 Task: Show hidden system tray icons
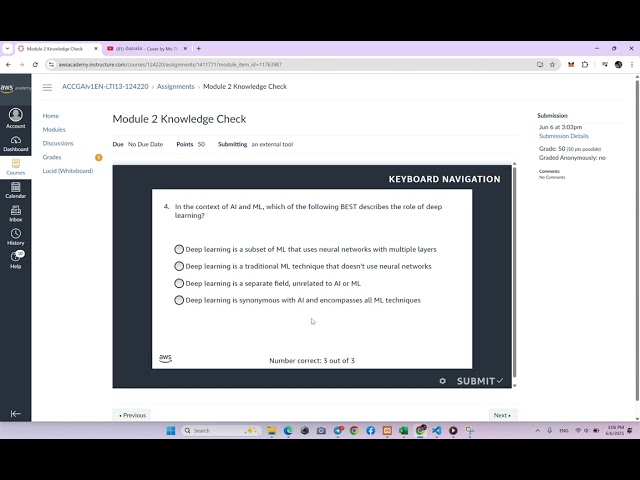(538, 431)
